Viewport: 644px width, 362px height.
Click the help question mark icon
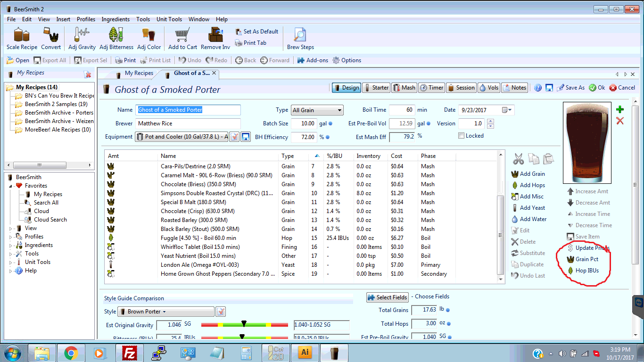point(538,88)
